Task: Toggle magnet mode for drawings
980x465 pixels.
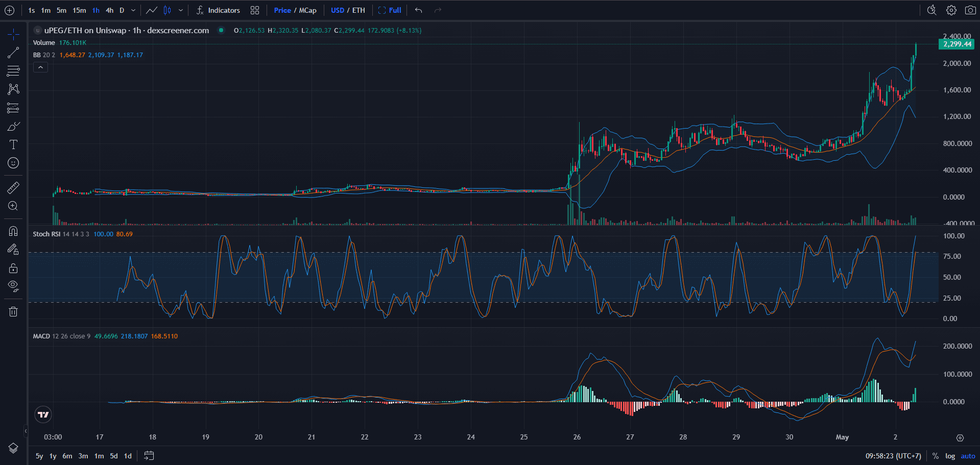Action: pos(13,231)
